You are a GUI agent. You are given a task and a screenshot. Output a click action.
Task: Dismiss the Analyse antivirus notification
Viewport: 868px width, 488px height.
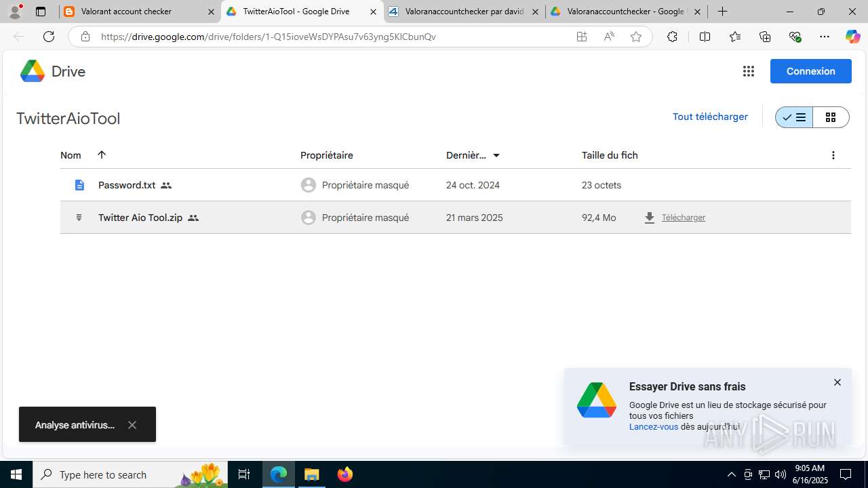pos(132,425)
